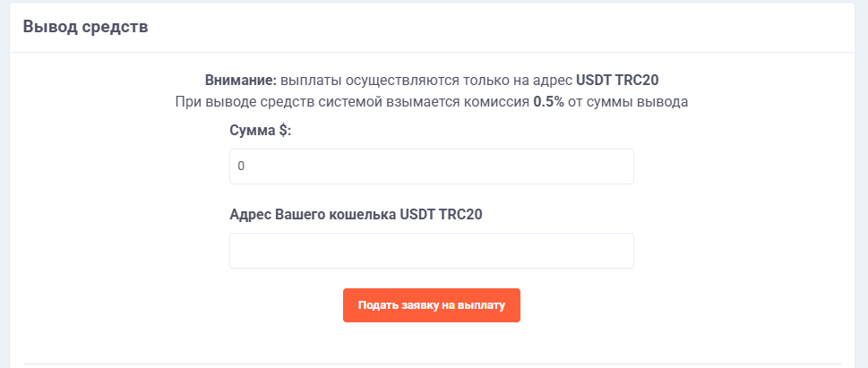Focus the "Сумма $" amount input field
868x368 pixels.
431,167
